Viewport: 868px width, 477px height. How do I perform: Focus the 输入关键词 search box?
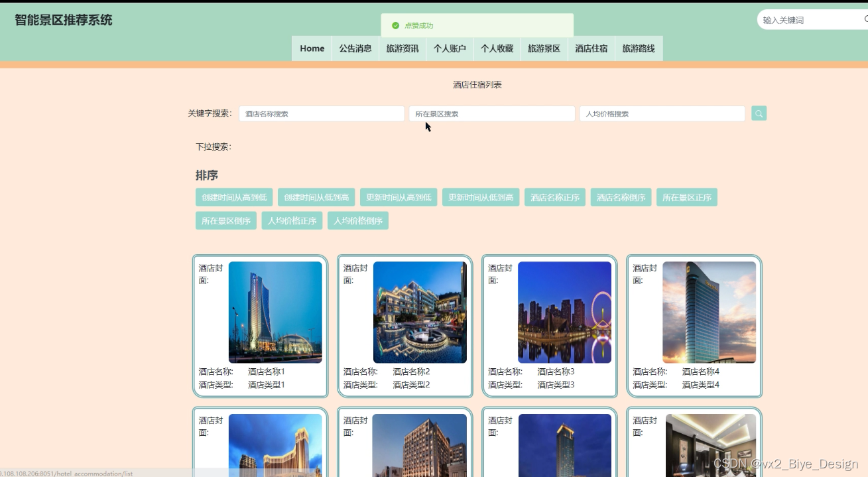point(812,20)
